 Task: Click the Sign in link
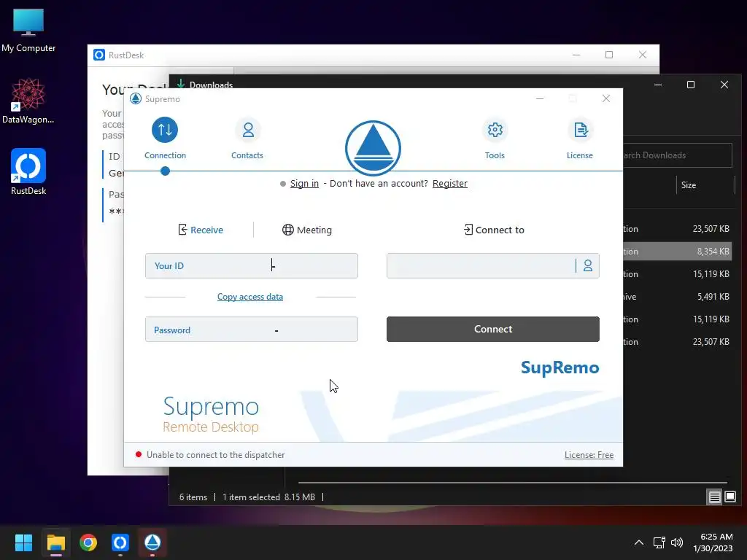304,183
